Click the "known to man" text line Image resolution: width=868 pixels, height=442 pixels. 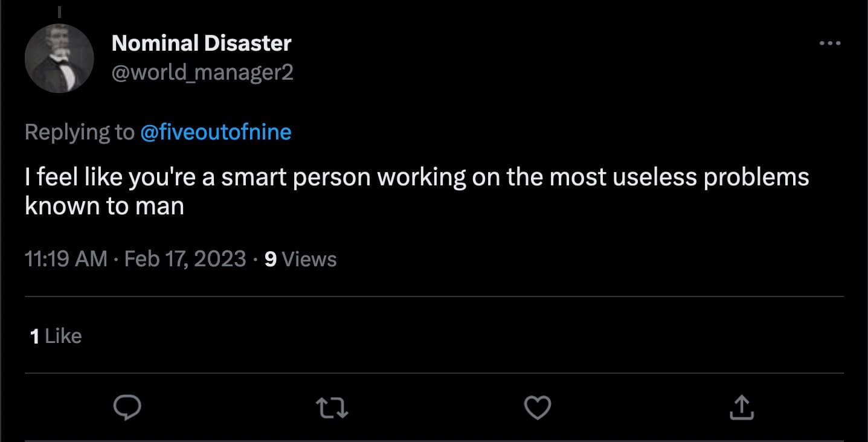point(104,207)
